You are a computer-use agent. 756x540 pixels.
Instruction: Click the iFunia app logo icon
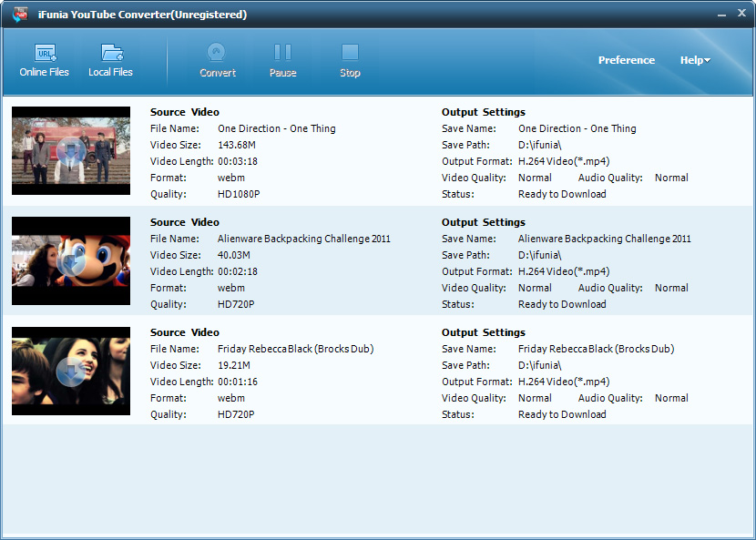pyautogui.click(x=20, y=15)
